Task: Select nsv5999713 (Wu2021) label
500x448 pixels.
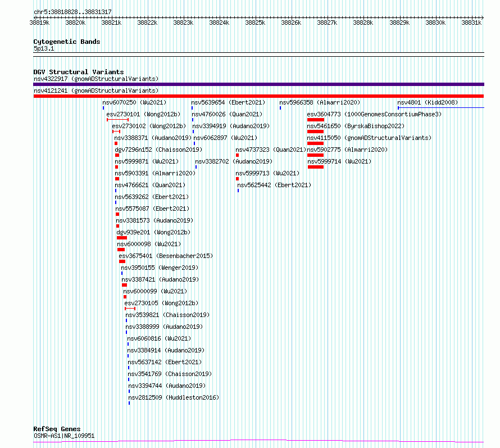Action: 267,173
